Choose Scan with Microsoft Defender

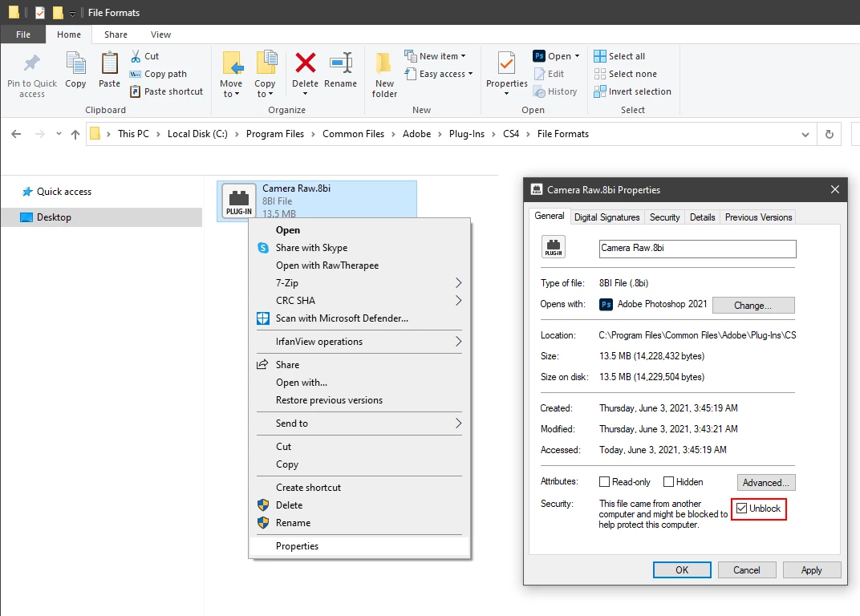click(359, 318)
